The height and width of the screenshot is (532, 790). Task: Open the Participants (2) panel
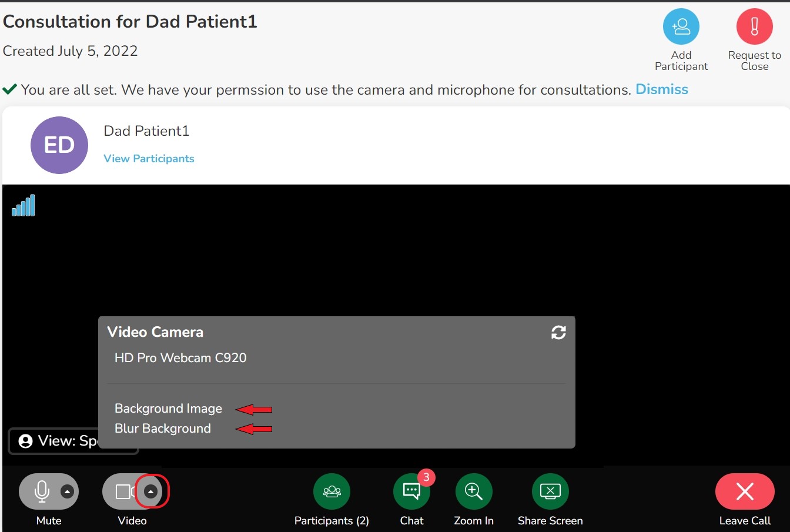coord(332,491)
